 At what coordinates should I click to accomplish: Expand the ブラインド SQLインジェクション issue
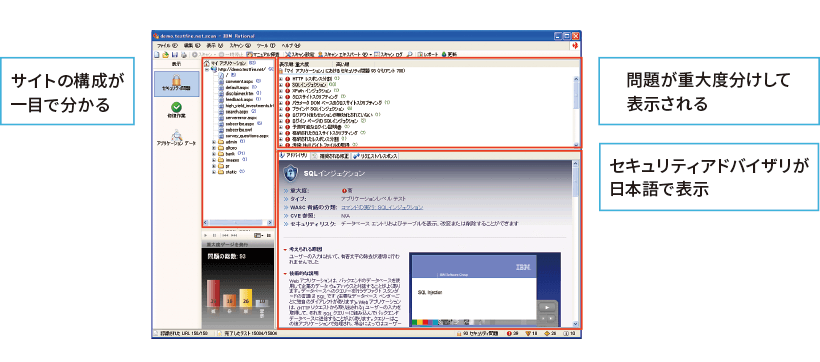pyautogui.click(x=281, y=109)
